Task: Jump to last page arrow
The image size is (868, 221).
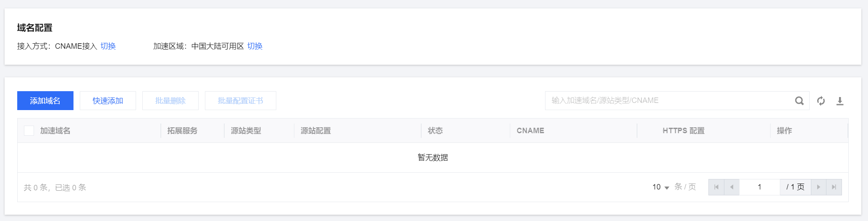Action: coord(834,187)
